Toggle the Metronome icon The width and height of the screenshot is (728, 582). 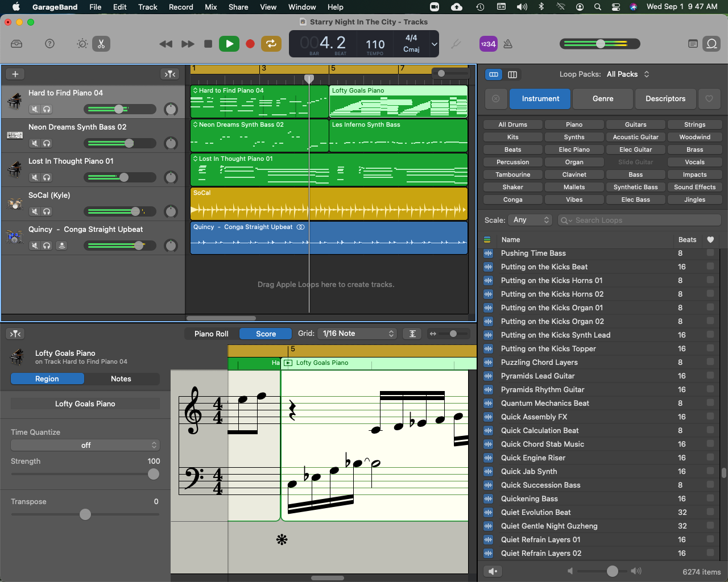click(x=508, y=44)
